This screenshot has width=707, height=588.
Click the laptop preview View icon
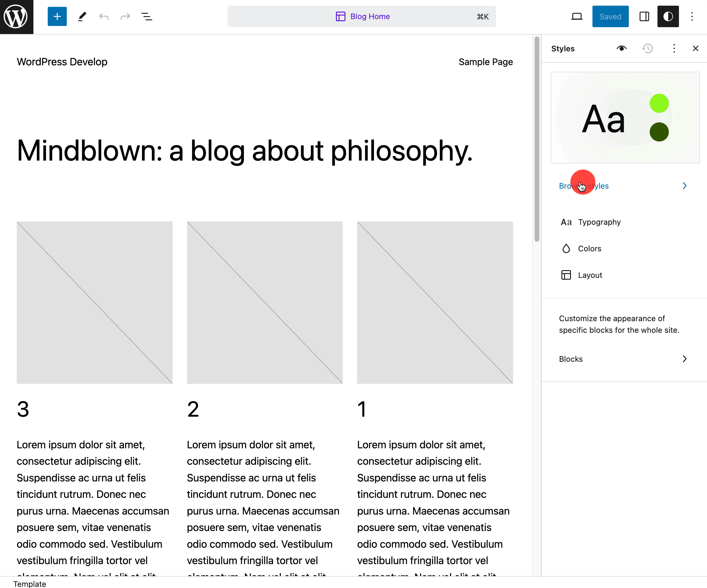[577, 16]
